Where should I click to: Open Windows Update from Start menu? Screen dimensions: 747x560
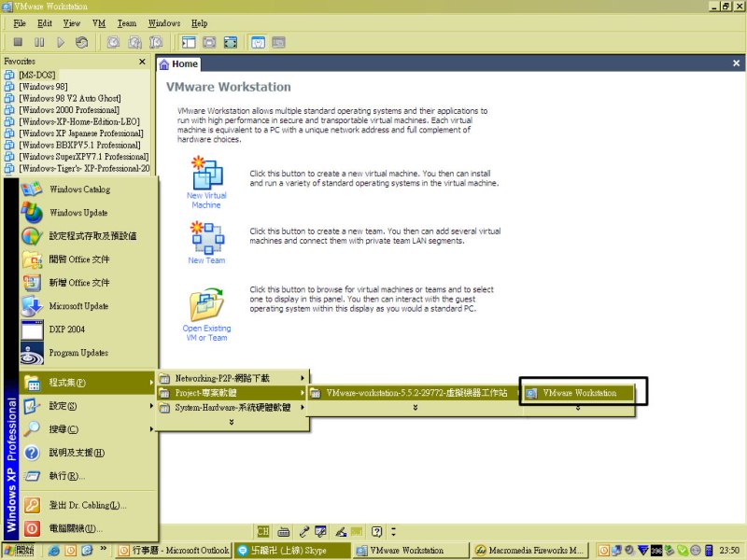[x=88, y=213]
